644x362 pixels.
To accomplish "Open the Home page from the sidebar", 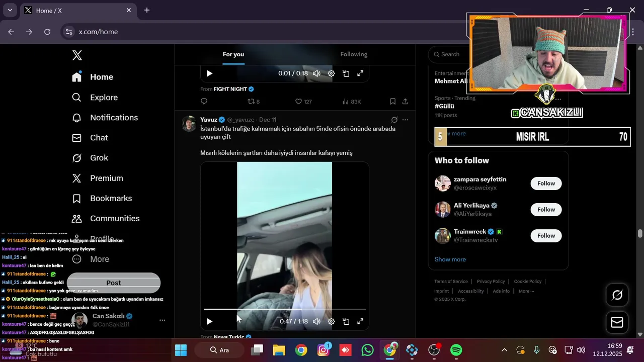I will tap(93, 77).
